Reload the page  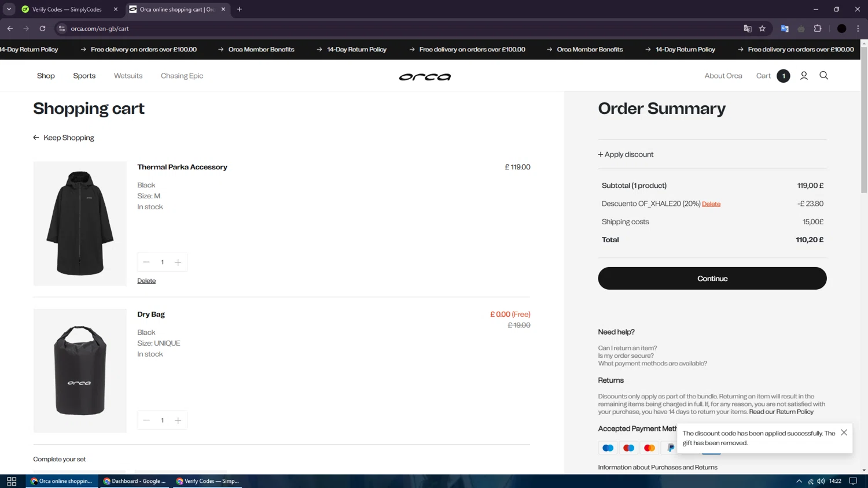(42, 28)
